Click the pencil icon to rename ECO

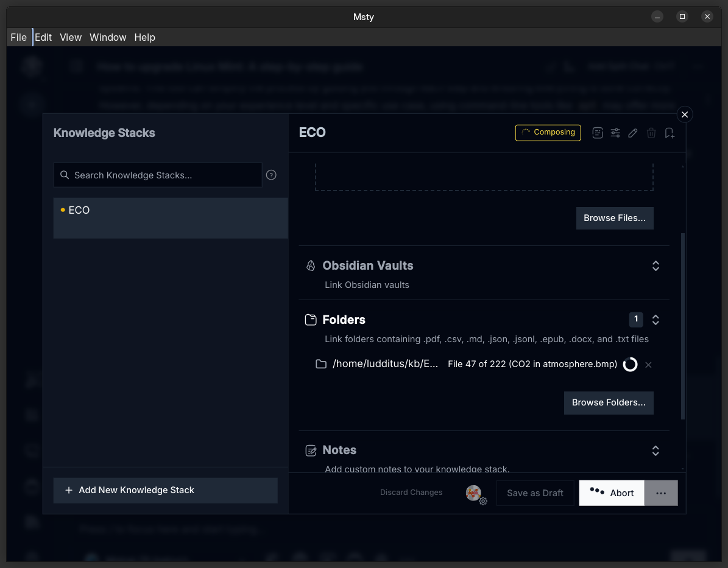click(633, 133)
